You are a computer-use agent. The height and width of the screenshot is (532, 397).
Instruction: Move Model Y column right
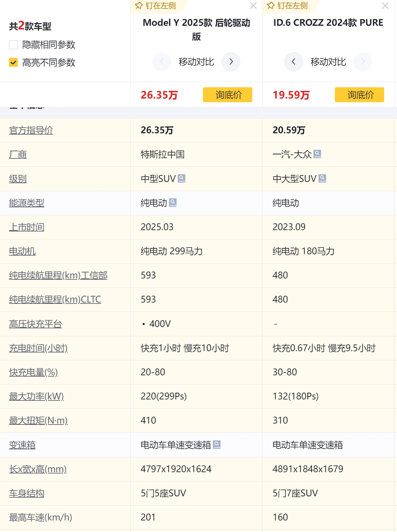point(231,61)
